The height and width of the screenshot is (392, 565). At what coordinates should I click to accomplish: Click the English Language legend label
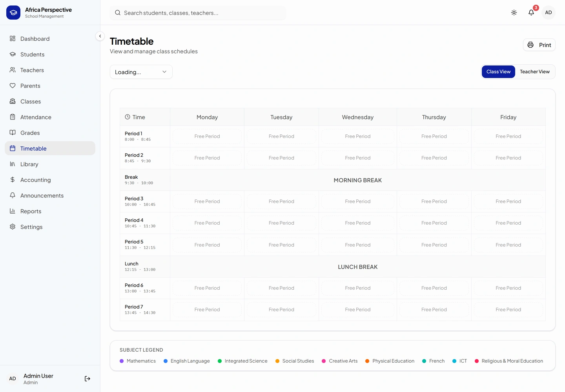tap(190, 361)
